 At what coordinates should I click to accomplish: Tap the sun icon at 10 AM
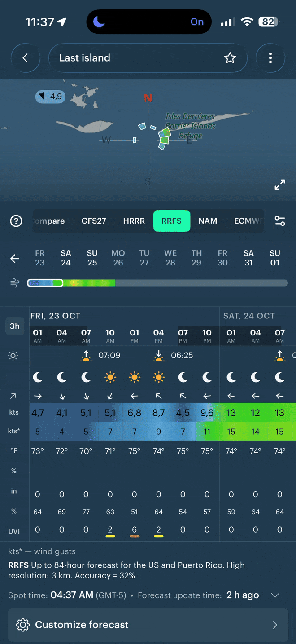point(110,378)
